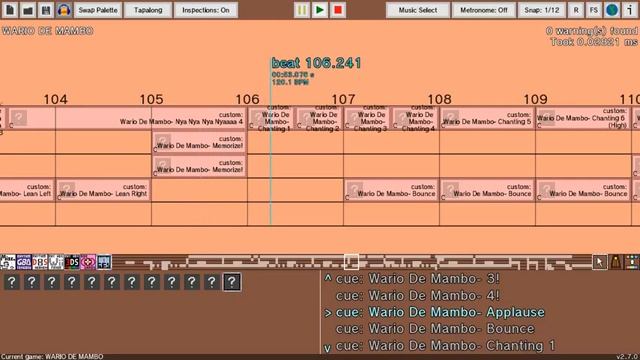Click the Chanting 2 block
640x360 pixels.
point(319,118)
